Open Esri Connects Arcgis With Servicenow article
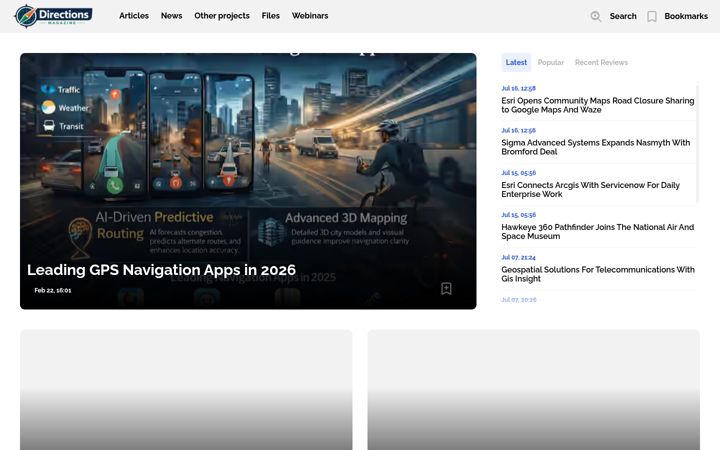Screen dimensions: 720x450 click(591, 190)
